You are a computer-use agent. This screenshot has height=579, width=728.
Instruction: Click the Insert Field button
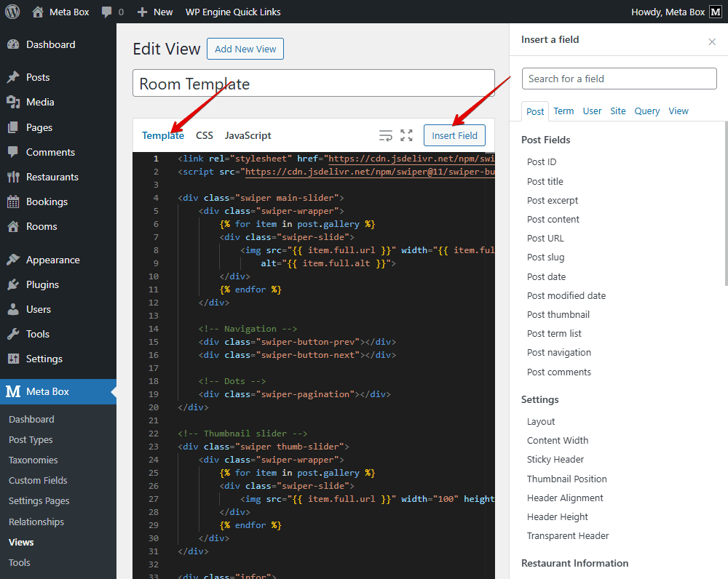click(x=454, y=135)
